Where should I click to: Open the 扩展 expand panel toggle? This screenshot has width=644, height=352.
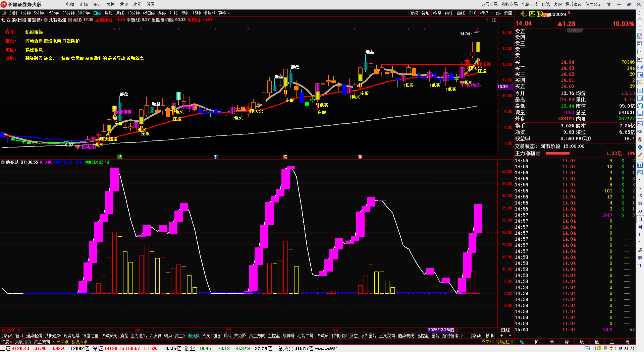(x=7, y=342)
